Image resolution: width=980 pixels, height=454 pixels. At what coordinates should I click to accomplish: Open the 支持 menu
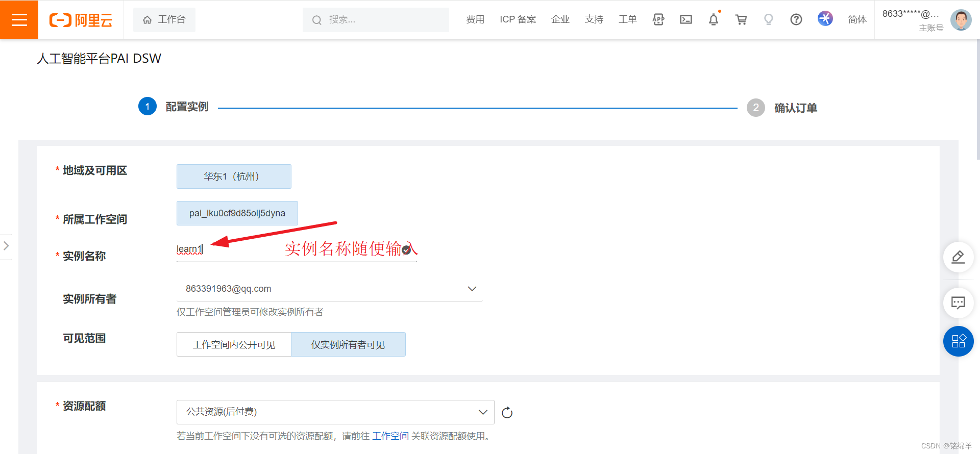coord(594,19)
